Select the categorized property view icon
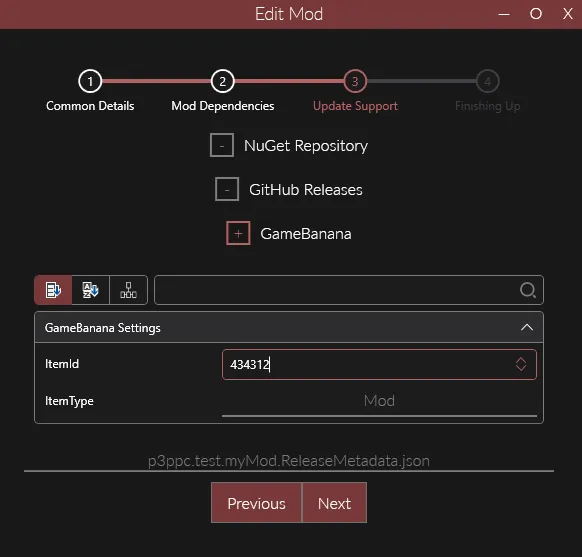 pyautogui.click(x=53, y=290)
